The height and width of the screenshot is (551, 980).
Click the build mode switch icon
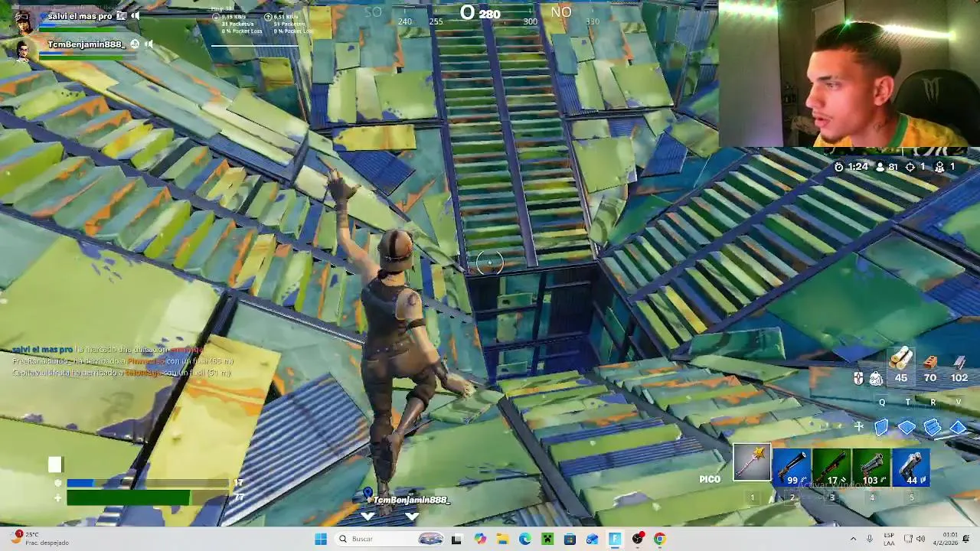click(859, 427)
